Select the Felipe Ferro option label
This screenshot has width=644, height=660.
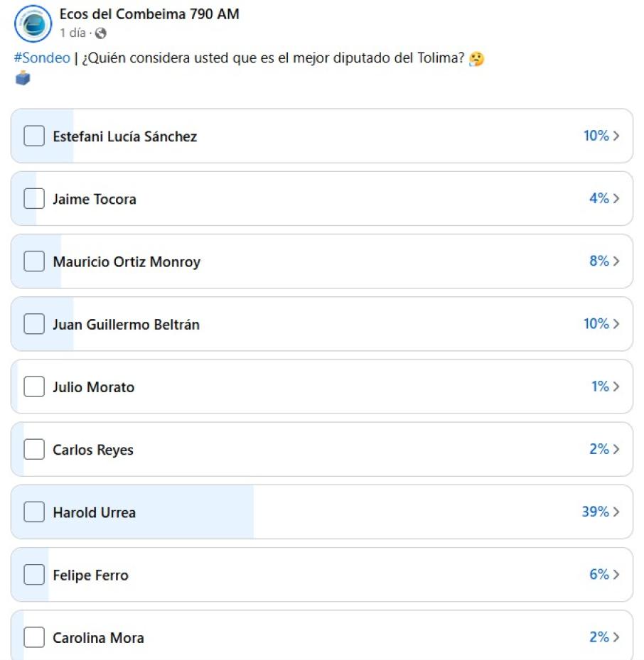pos(90,575)
